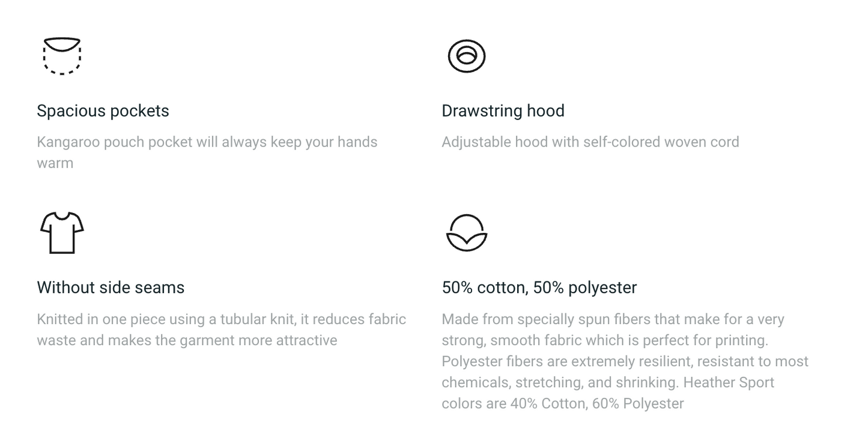Click the 'Without side seams' heading
Screen dimensions: 868x440
(111, 288)
